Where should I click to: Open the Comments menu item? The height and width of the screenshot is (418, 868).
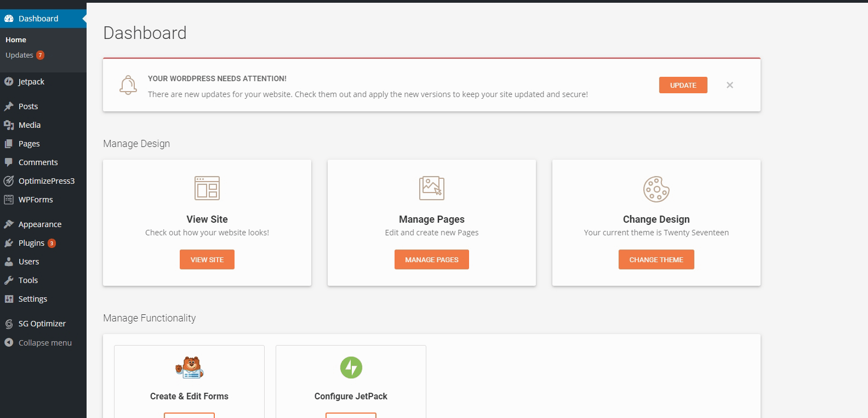click(x=43, y=162)
